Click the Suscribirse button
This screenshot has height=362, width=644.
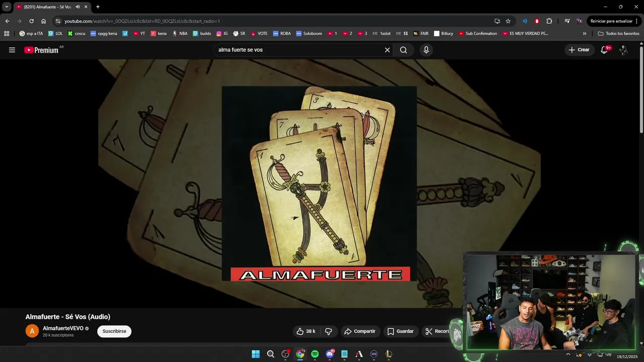coord(114,331)
